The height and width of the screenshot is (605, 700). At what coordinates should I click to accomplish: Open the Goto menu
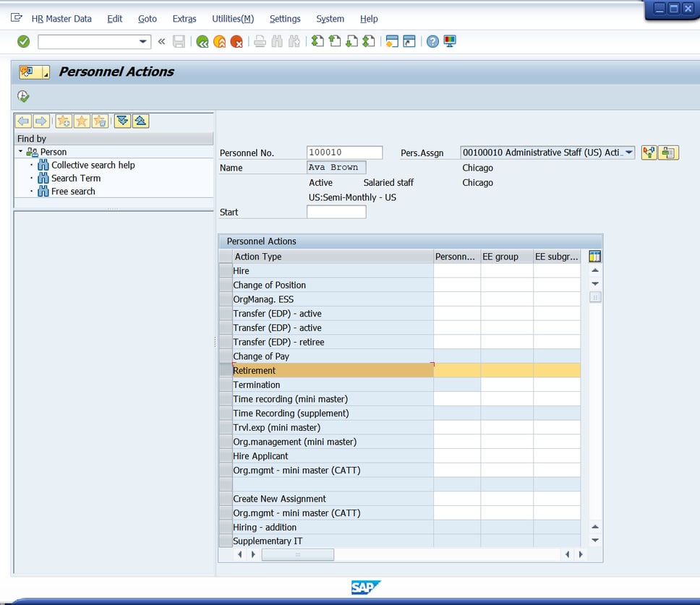(147, 19)
